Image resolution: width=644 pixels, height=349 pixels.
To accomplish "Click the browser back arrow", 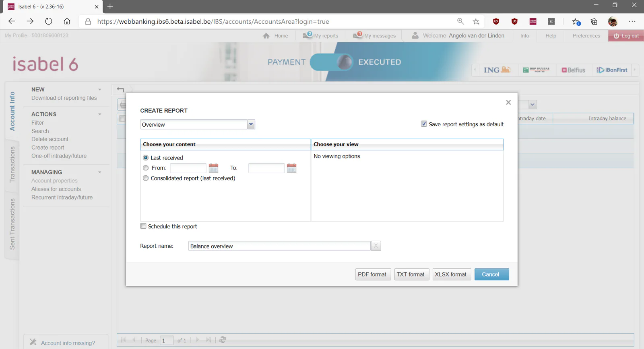I will pyautogui.click(x=12, y=21).
